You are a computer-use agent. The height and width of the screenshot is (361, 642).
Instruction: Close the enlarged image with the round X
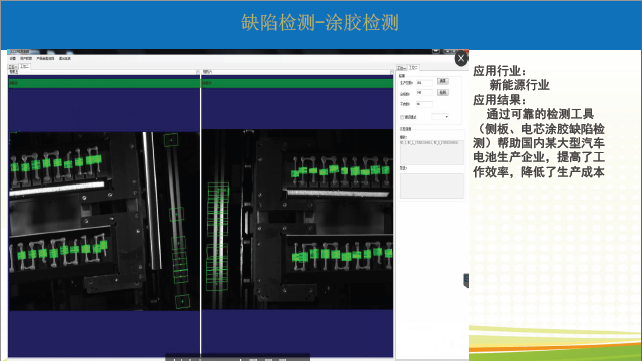[x=461, y=58]
